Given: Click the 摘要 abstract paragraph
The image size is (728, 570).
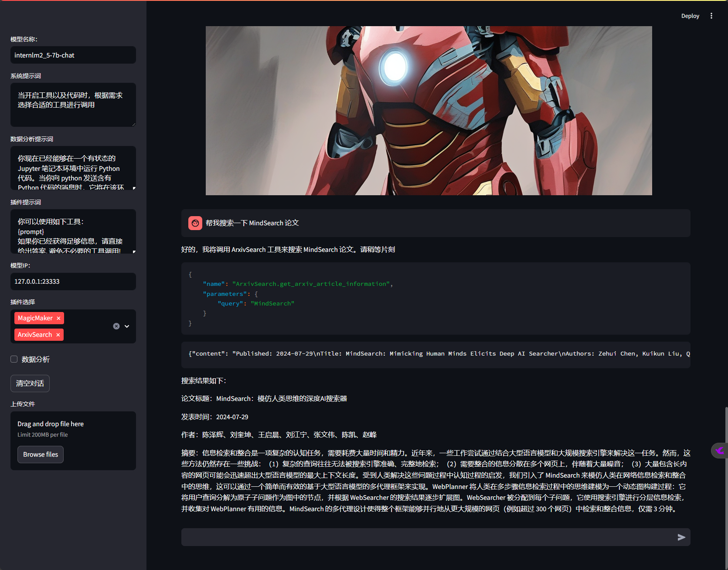Looking at the screenshot, I should [436, 481].
